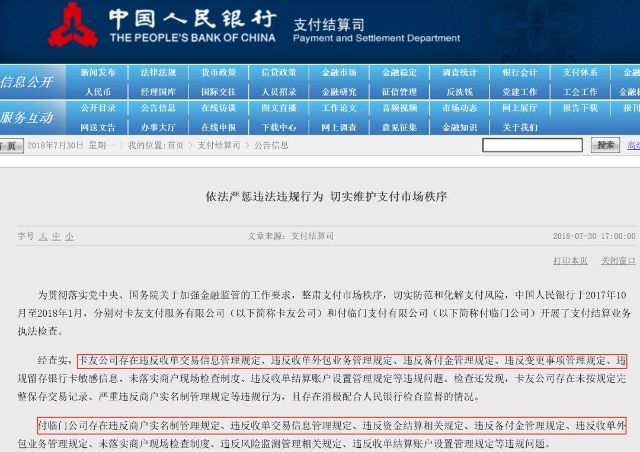
Task: Go to 图文直播
Action: (x=279, y=108)
